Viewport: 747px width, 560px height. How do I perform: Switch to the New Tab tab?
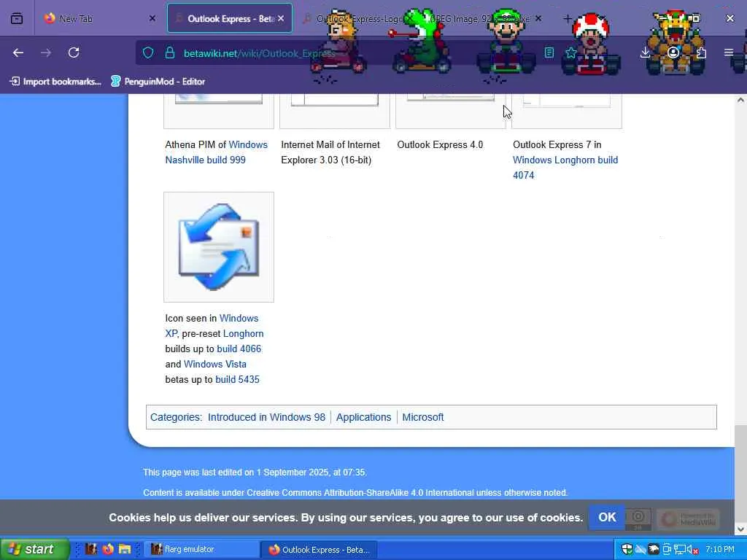[x=100, y=18]
